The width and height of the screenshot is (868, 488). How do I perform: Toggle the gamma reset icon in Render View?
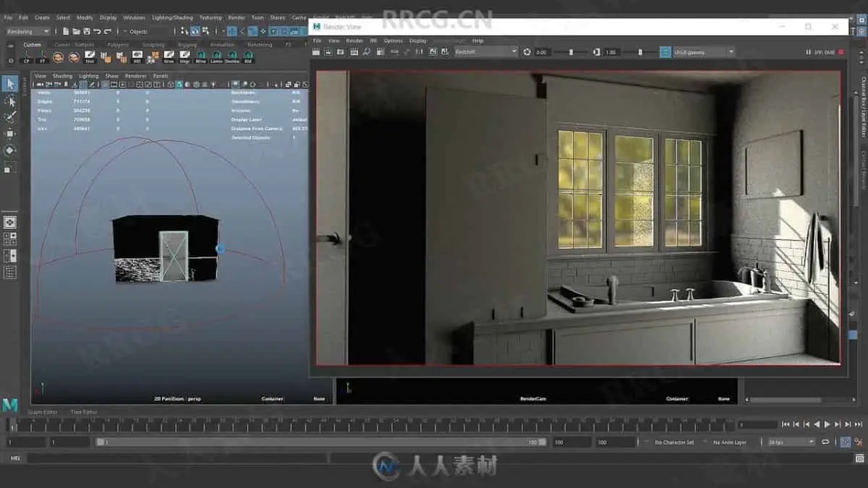coord(597,52)
